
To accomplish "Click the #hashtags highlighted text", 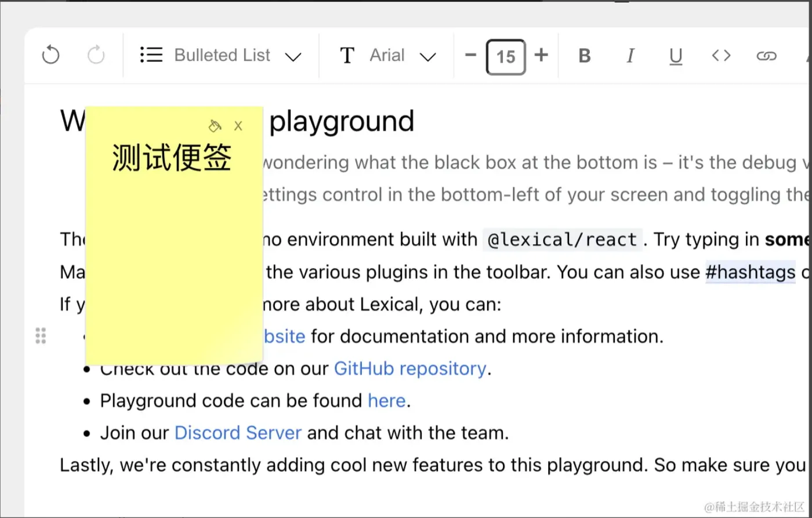I will click(x=751, y=272).
